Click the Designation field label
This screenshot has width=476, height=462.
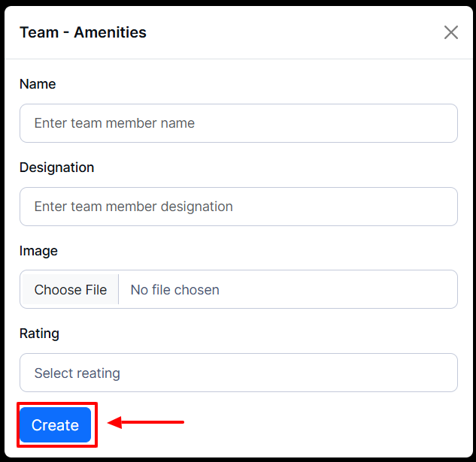pyautogui.click(x=56, y=168)
